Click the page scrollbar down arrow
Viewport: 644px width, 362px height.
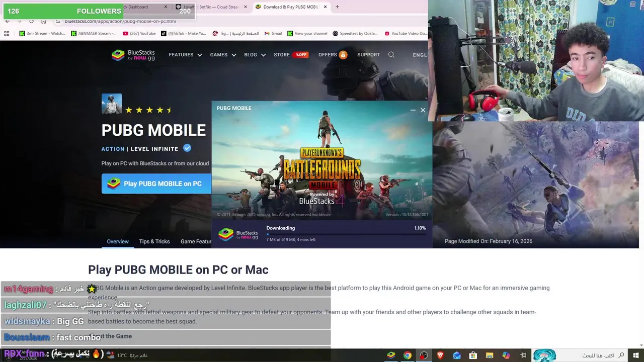640,345
